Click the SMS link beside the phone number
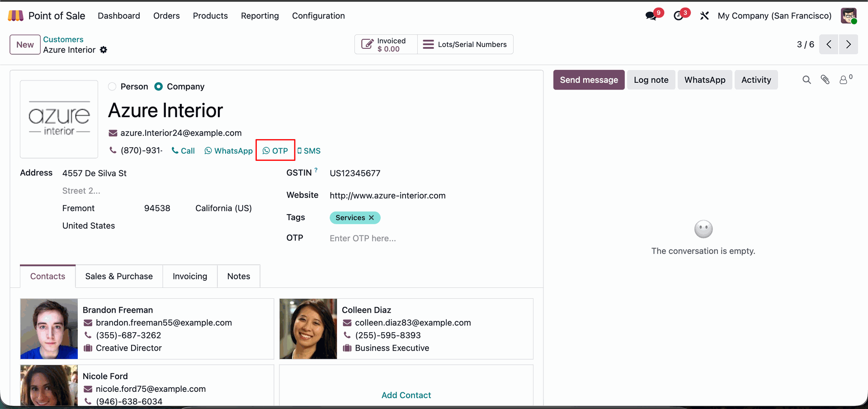 pos(309,151)
